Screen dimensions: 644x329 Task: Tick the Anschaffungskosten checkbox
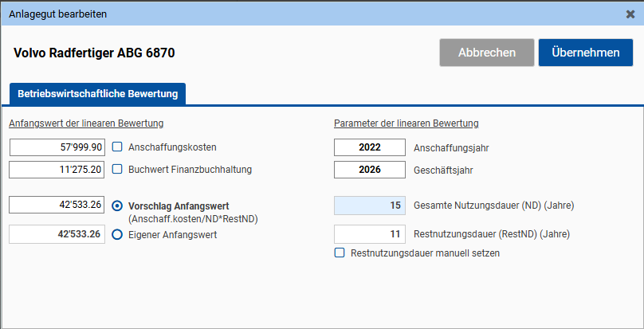pos(117,147)
